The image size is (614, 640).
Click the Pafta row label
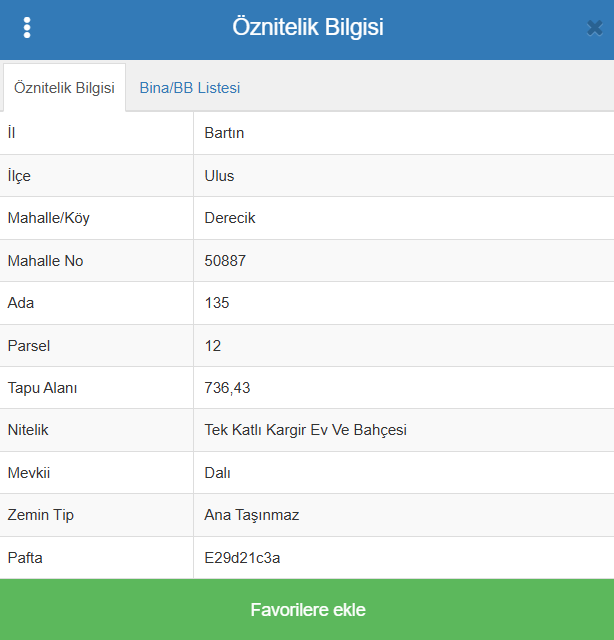coord(25,558)
